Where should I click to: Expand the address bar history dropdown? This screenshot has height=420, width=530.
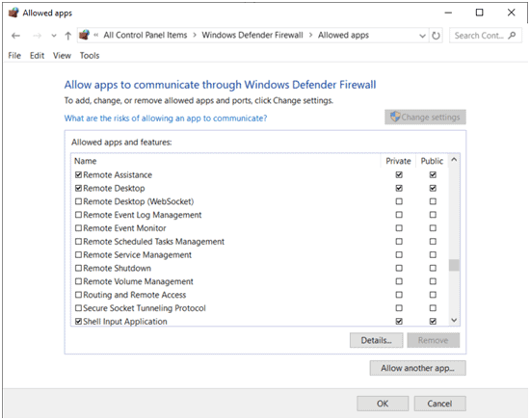(x=422, y=36)
